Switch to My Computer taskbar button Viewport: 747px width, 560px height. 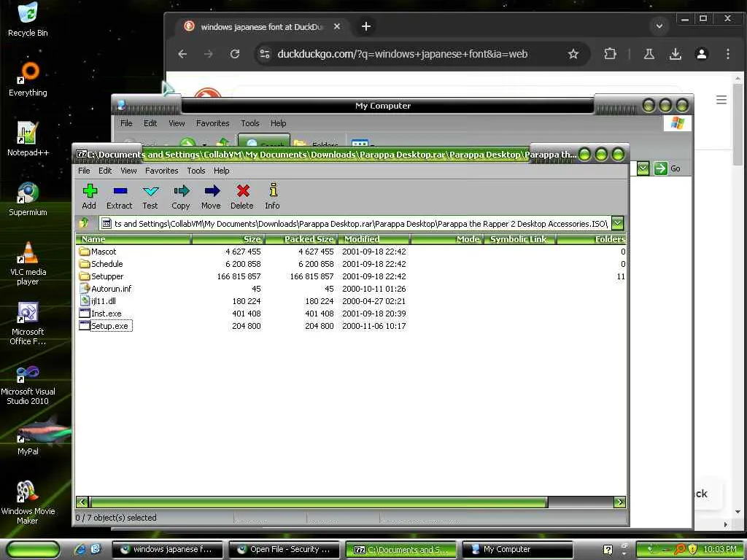[x=517, y=549]
